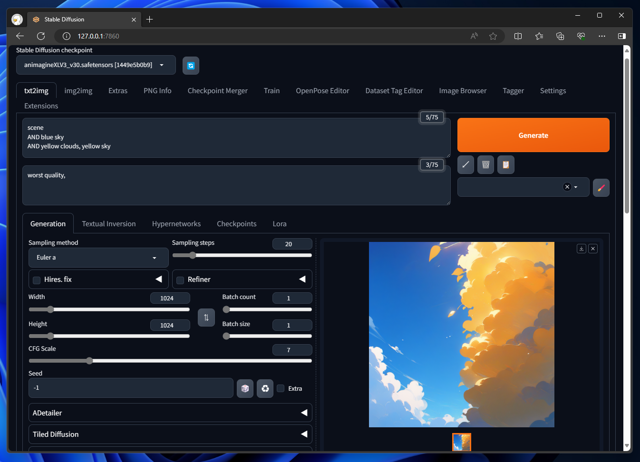Go back in the browser

coord(20,36)
